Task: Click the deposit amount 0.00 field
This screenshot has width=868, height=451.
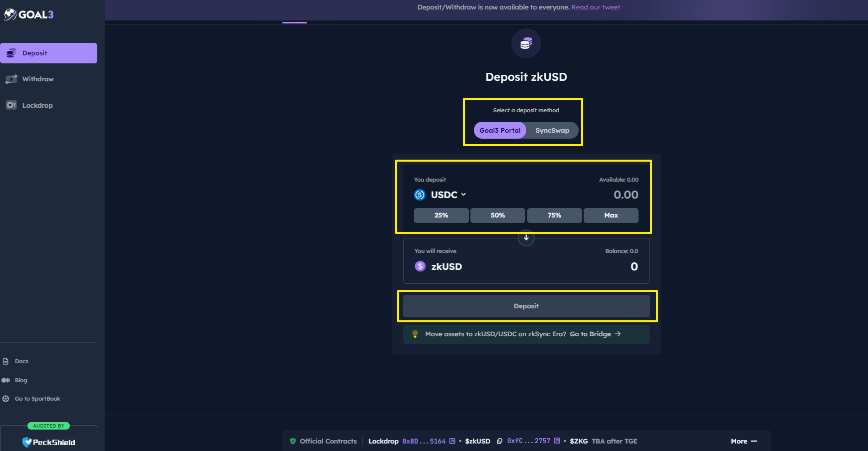Action: click(x=626, y=195)
